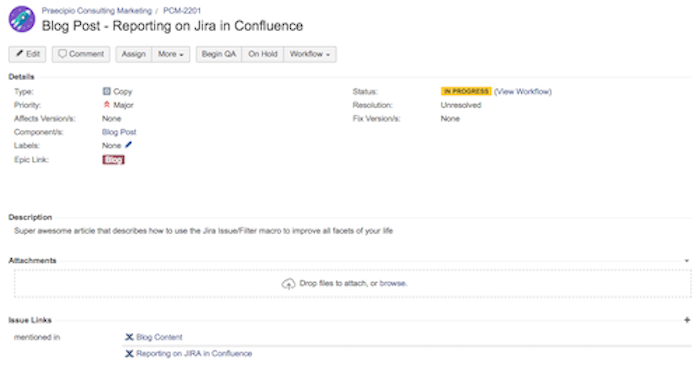
Task: Click the Issue Links section heading
Action: pyautogui.click(x=30, y=320)
